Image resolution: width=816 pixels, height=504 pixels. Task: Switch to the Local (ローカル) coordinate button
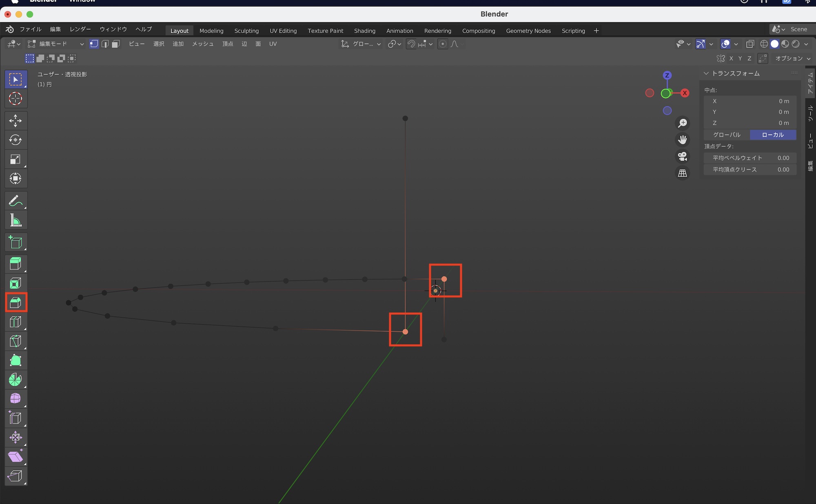[x=773, y=135]
